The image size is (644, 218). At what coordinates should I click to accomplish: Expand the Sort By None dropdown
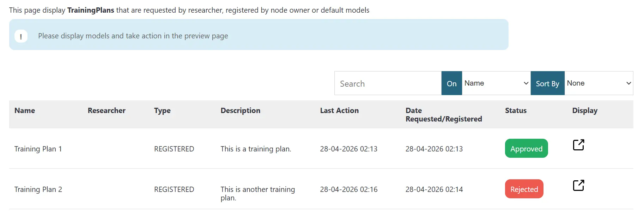tap(599, 83)
